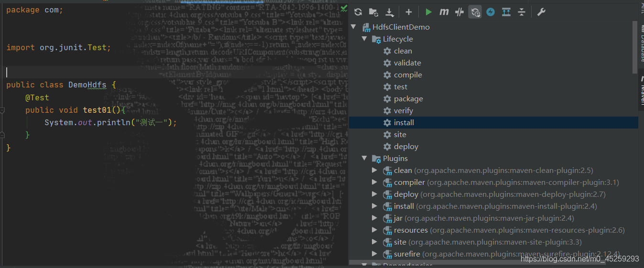This screenshot has height=268, width=644.
Task: Click the highlighted refresh-with-clock toolbar icon
Action: coord(475,12)
